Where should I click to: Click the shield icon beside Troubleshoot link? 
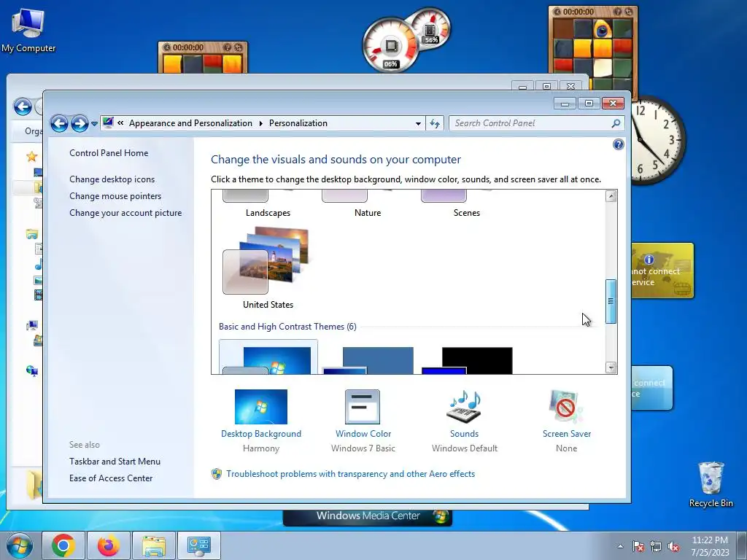[x=217, y=474]
